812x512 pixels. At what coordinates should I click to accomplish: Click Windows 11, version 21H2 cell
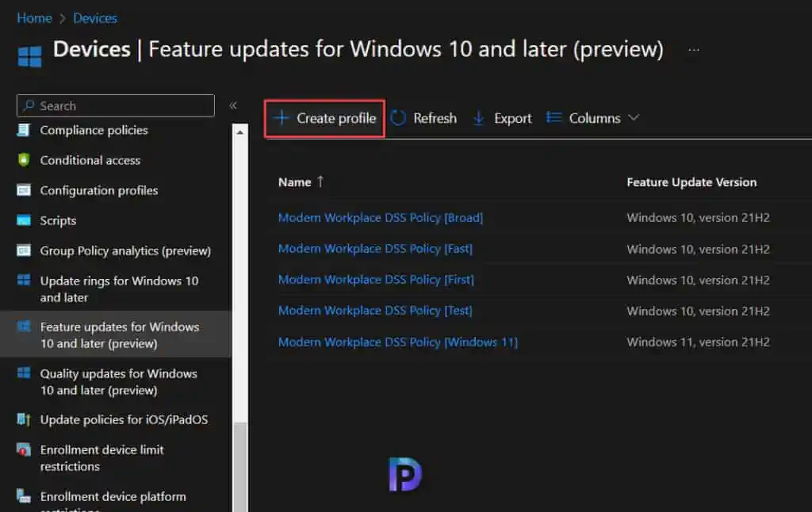pos(698,342)
